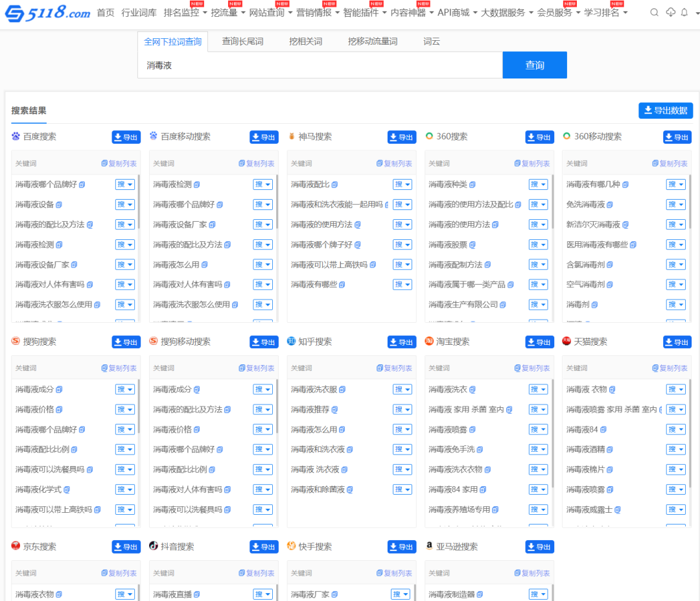Image resolution: width=700 pixels, height=601 pixels.
Task: Copy keyword 消毒液设备 using its copy icon
Action: point(59,205)
